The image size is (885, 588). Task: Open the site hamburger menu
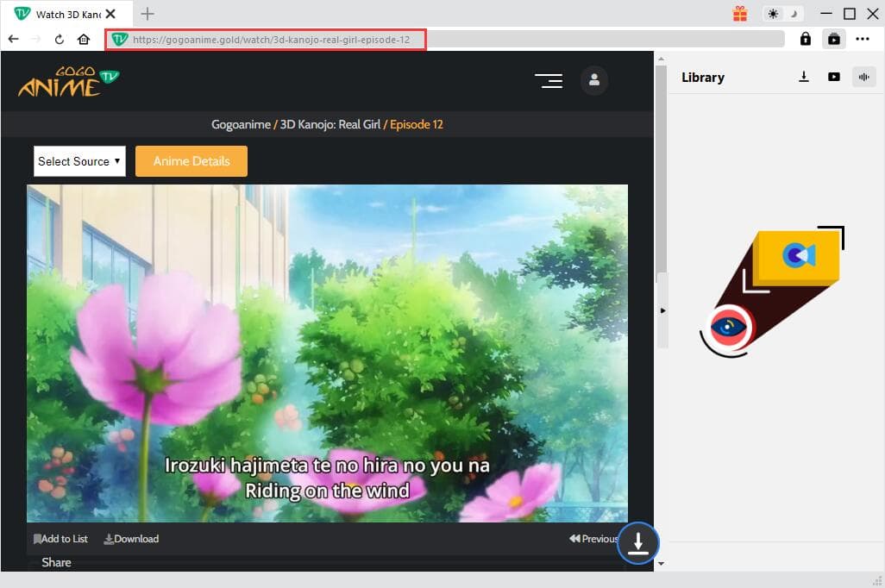point(549,80)
